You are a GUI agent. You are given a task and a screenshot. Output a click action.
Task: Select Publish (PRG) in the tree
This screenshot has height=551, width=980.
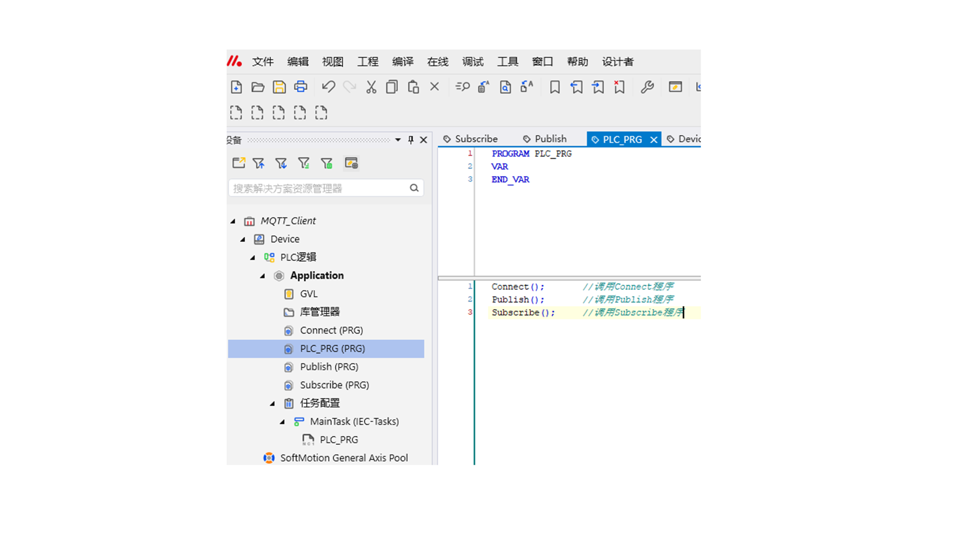coord(329,367)
